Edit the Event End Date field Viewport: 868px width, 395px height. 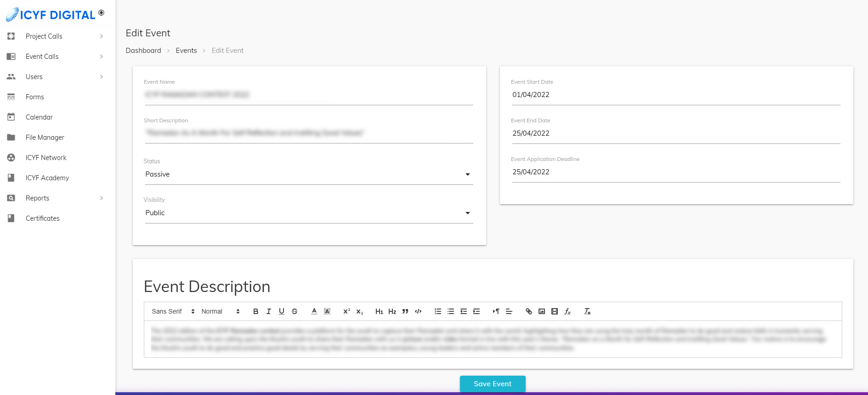(x=676, y=133)
